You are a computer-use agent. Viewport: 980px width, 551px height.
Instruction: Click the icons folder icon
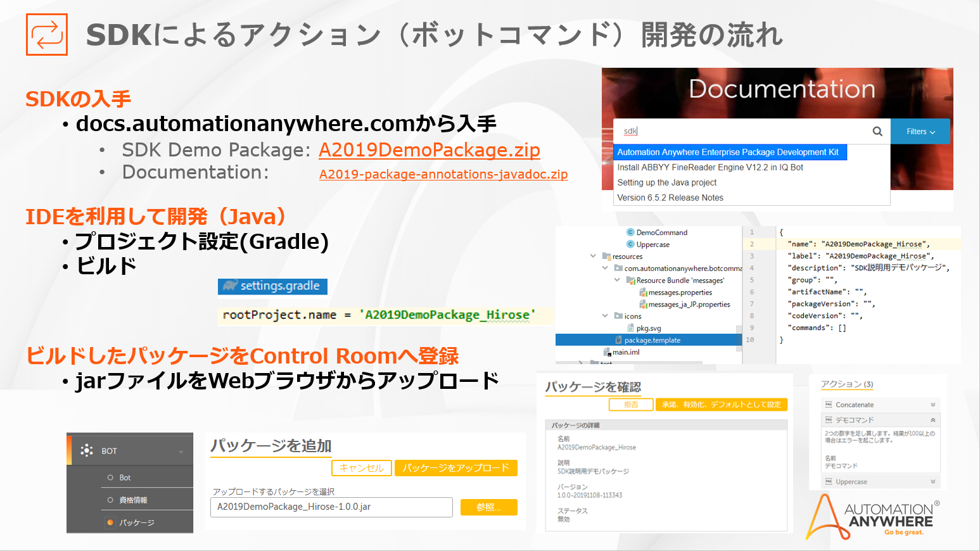tap(618, 316)
